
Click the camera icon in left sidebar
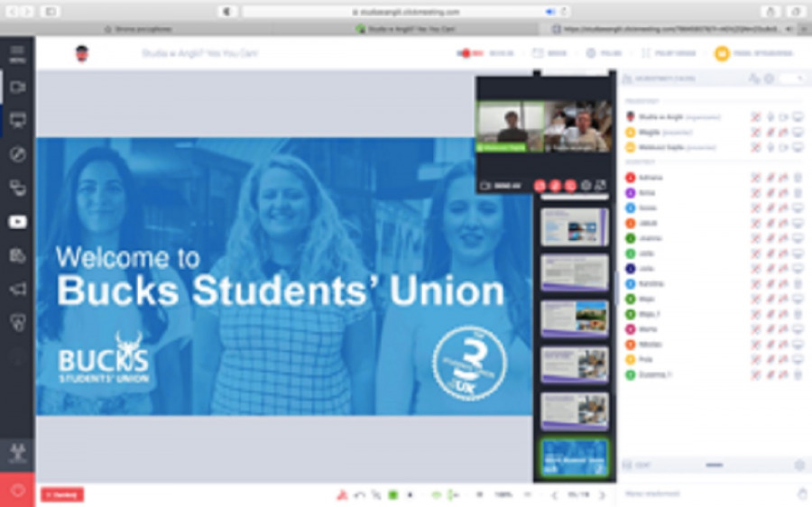pyautogui.click(x=18, y=87)
